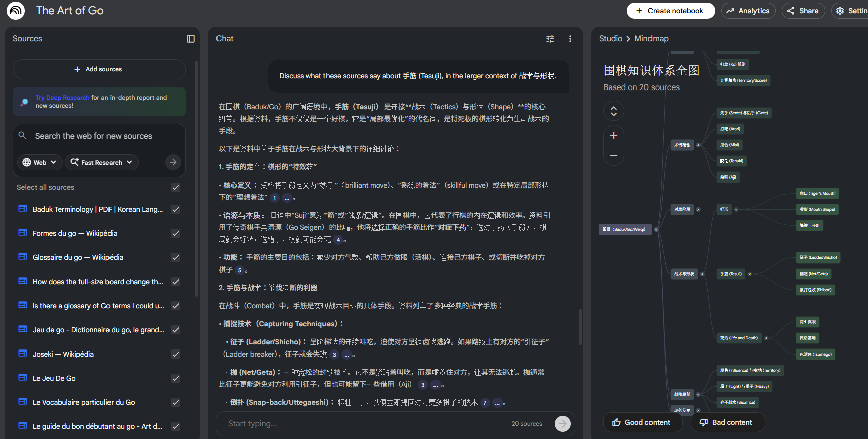Select the 枷吃 (Net/Geta) mindmap node
868x439 pixels.
coord(814,274)
